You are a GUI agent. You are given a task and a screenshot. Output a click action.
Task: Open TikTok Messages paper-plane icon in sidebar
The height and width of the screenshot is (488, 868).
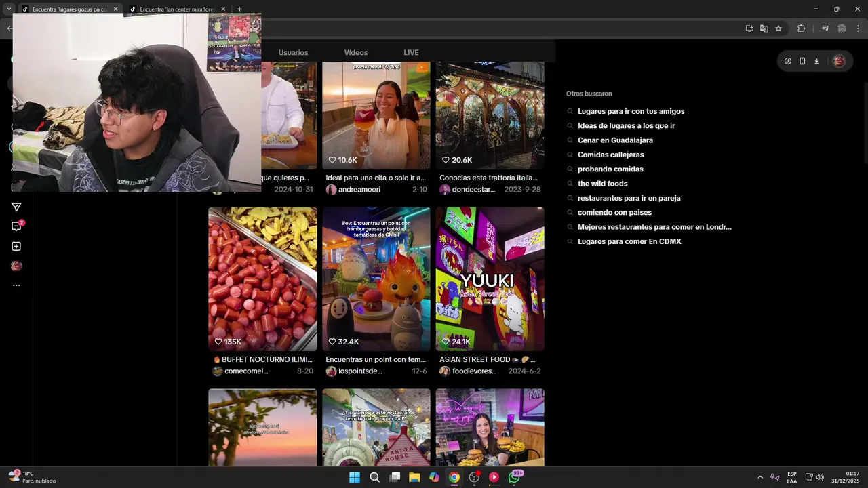pyautogui.click(x=16, y=207)
